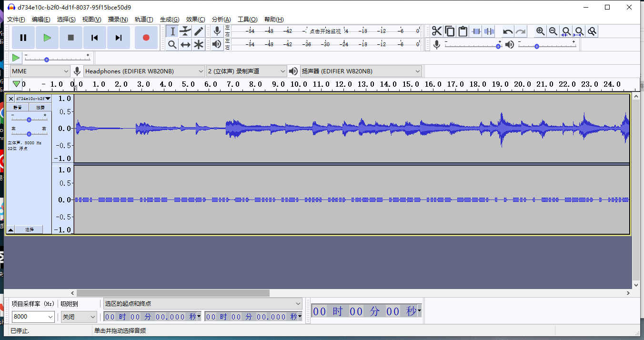Image resolution: width=644 pixels, height=340 pixels.
Task: Click the track gain slider handle
Action: click(x=29, y=120)
